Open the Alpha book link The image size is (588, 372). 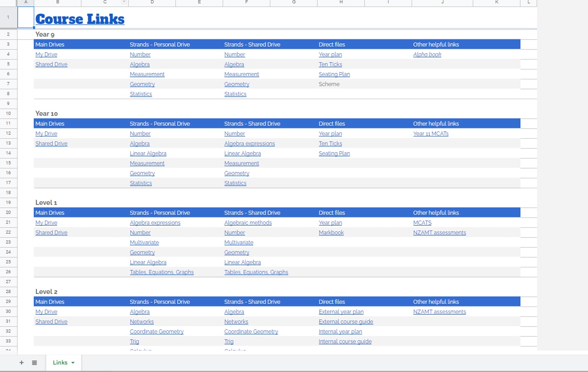pyautogui.click(x=427, y=54)
